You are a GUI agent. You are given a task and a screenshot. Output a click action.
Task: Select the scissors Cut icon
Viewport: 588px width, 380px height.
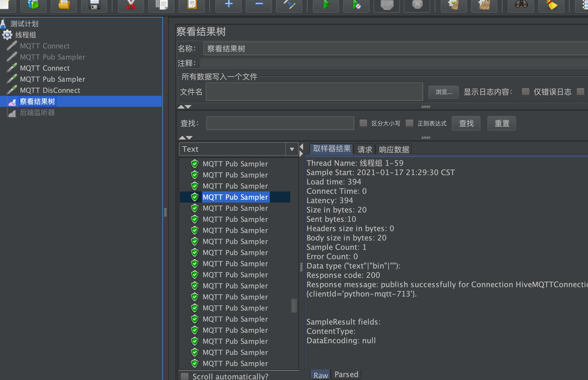(x=131, y=5)
